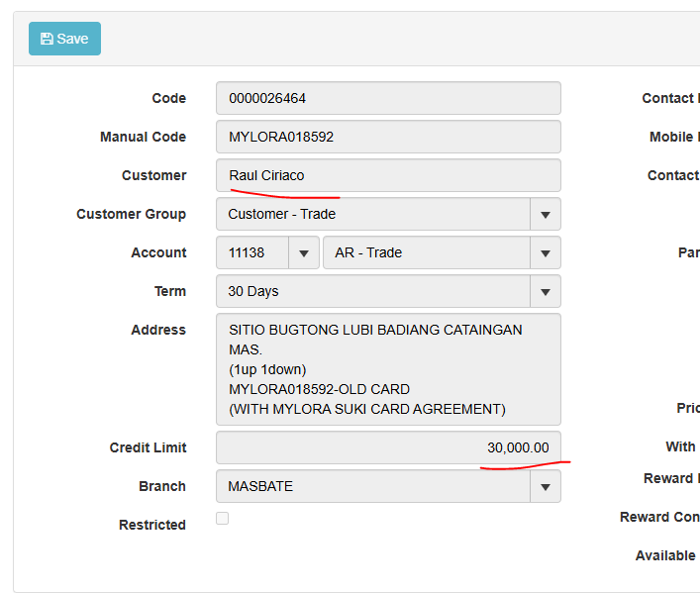The height and width of the screenshot is (593, 700).
Task: Open the AR - Trade account dropdown
Action: 442,252
